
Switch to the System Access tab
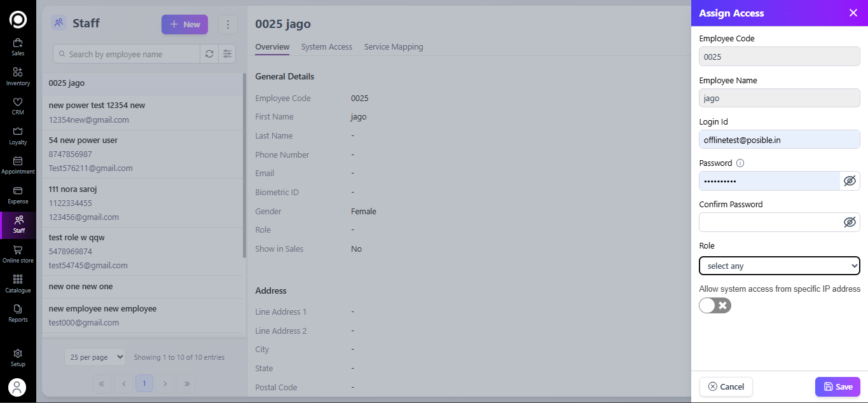coord(326,46)
